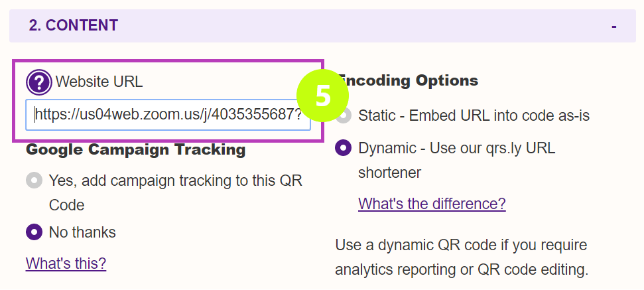Click the "2. CONTENT" section header title
Image resolution: width=644 pixels, height=290 pixels.
[x=74, y=26]
